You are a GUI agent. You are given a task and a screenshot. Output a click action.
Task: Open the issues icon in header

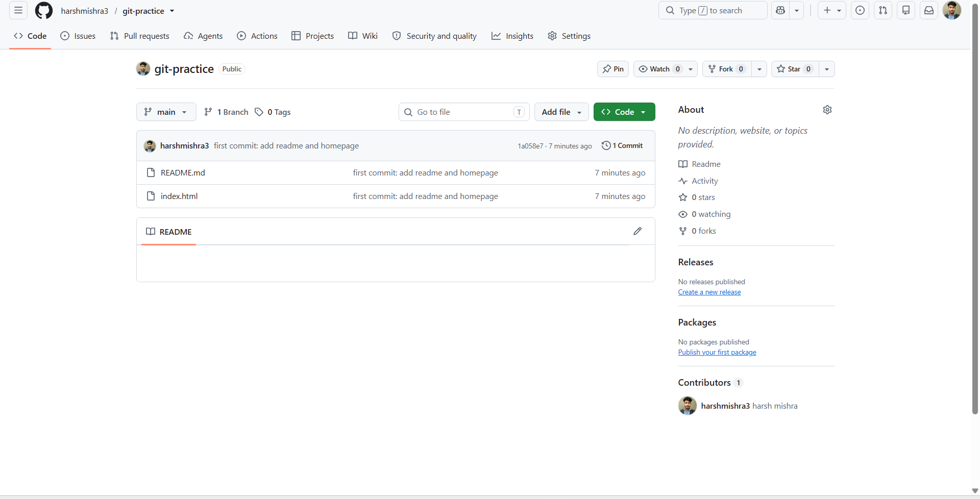pyautogui.click(x=860, y=10)
